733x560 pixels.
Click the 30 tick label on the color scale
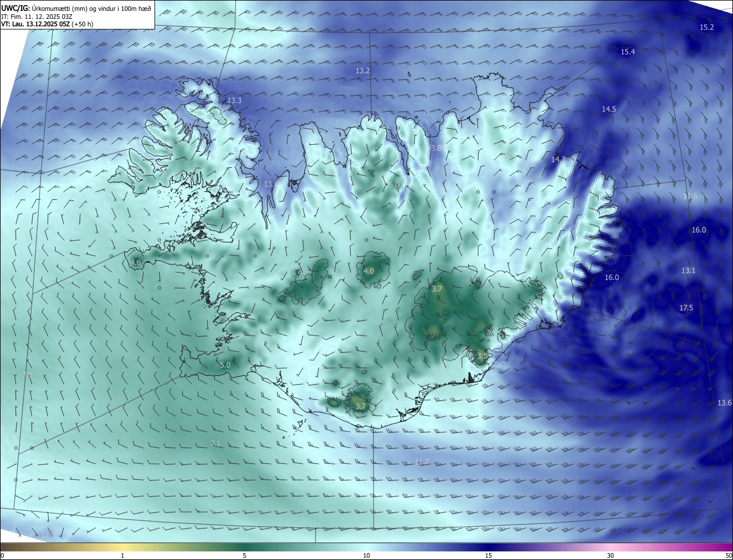tap(610, 555)
